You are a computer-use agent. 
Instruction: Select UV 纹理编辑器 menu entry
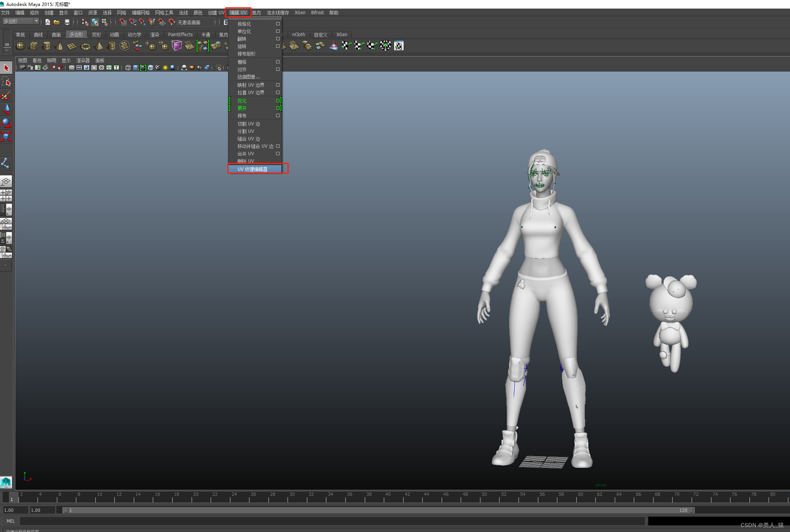[x=255, y=169]
